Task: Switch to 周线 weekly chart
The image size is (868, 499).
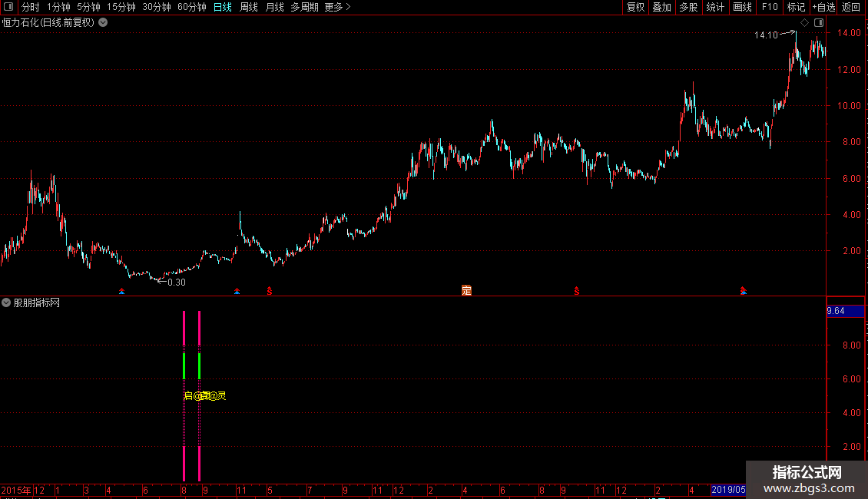Action: (249, 7)
